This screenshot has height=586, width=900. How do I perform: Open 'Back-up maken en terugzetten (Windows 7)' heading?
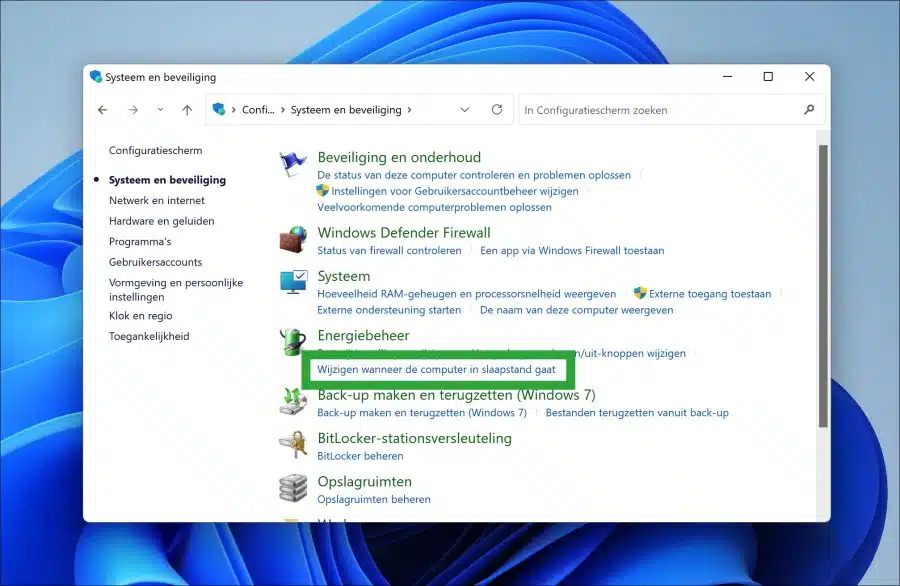456,395
